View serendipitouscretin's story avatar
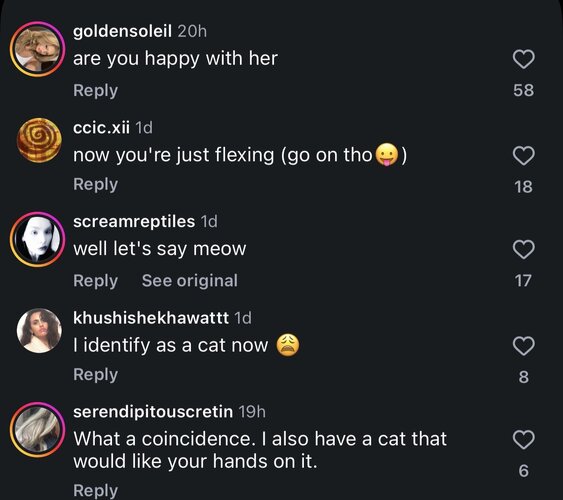 (x=38, y=430)
